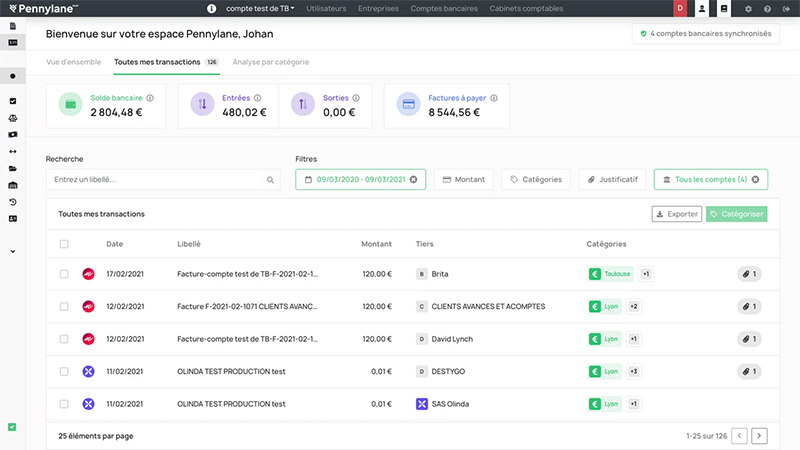Image resolution: width=800 pixels, height=450 pixels.
Task: Open attachment clip on Brita row
Action: pos(750,274)
